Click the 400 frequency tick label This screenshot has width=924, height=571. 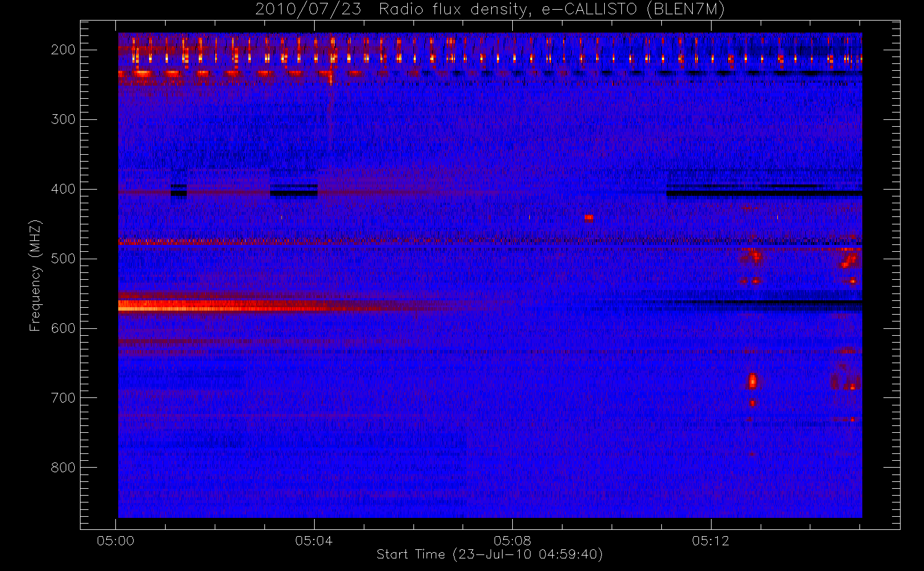point(63,189)
